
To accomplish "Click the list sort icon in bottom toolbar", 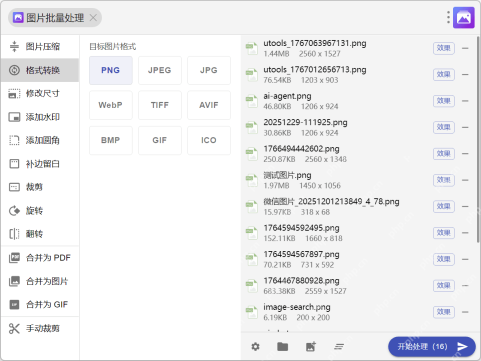I will point(339,347).
